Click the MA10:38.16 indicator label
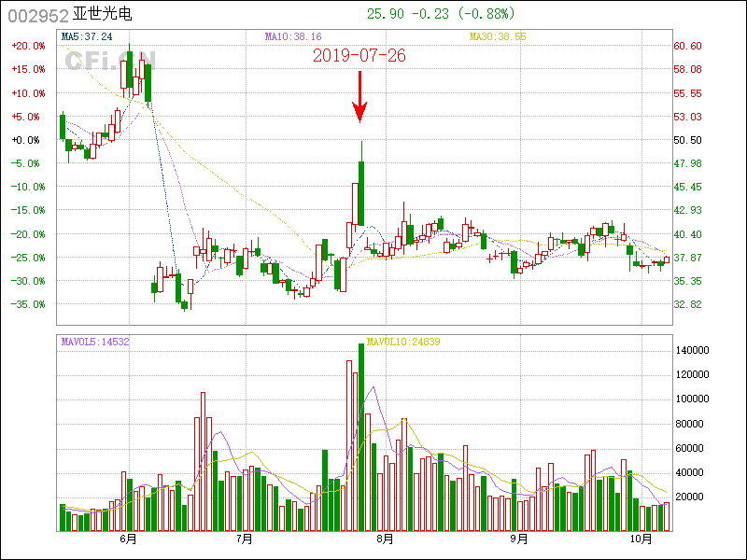The image size is (747, 560). point(293,36)
